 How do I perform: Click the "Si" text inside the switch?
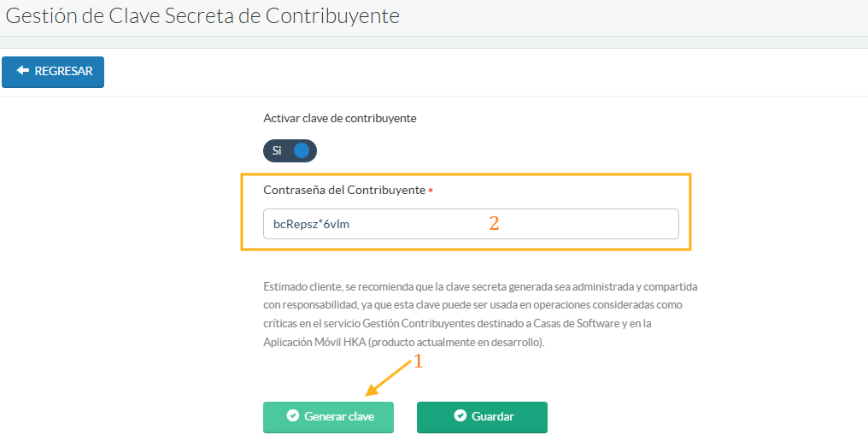coord(277,150)
